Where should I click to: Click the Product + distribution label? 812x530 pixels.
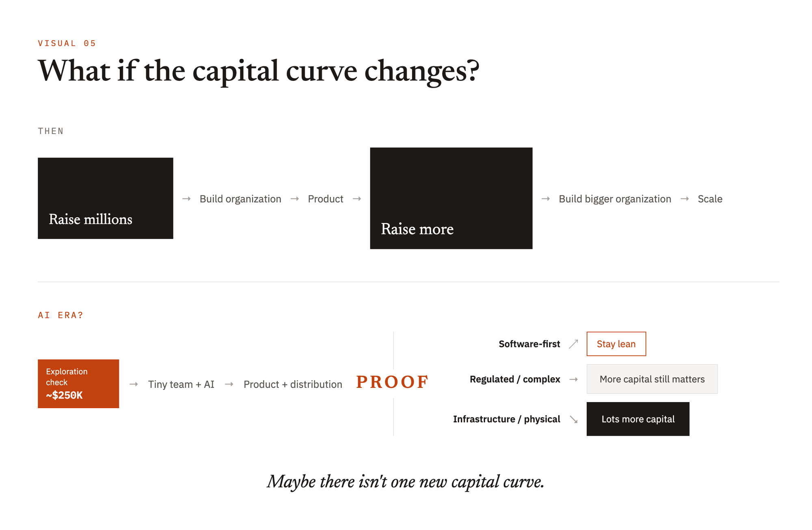coord(293,384)
